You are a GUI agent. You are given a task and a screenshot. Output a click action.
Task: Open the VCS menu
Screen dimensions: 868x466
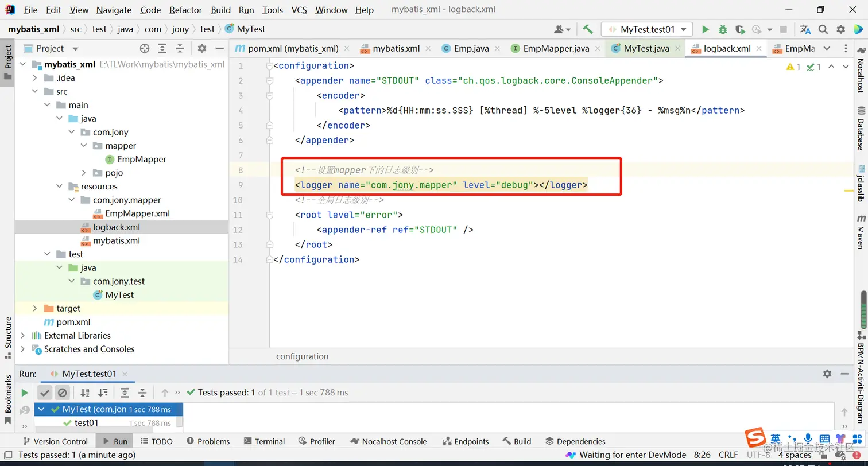pos(299,10)
